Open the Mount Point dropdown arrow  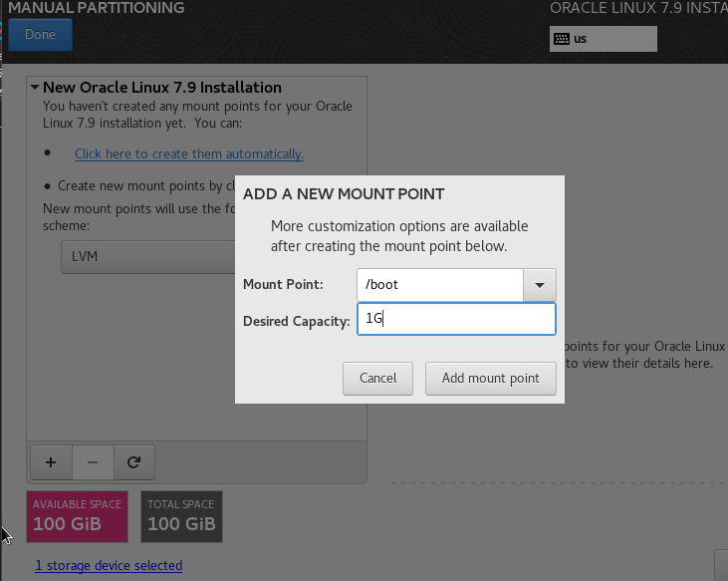pyautogui.click(x=540, y=285)
